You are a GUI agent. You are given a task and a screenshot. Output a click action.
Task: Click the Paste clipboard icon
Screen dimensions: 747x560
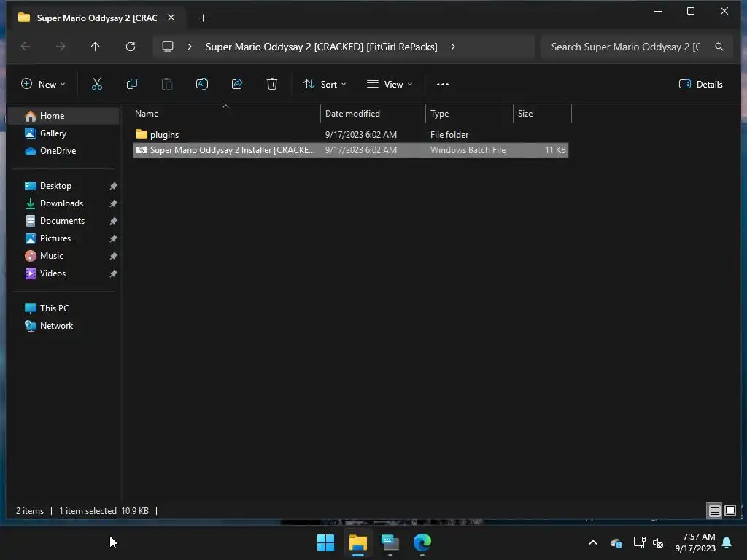point(167,85)
